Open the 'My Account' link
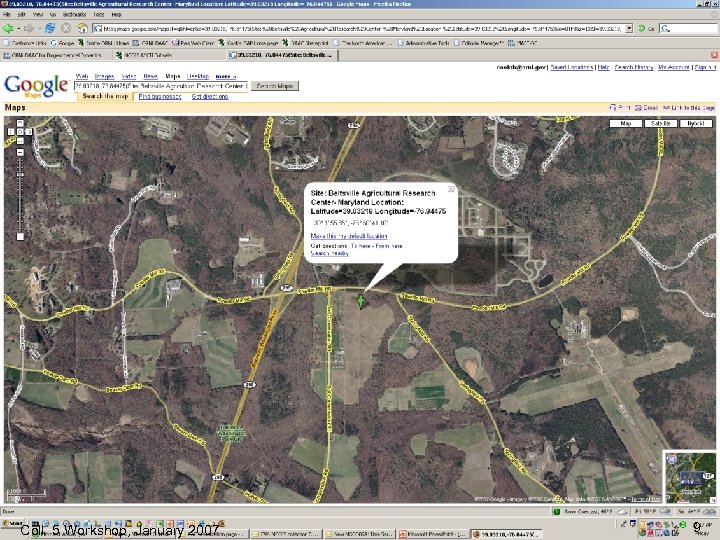 click(x=674, y=67)
